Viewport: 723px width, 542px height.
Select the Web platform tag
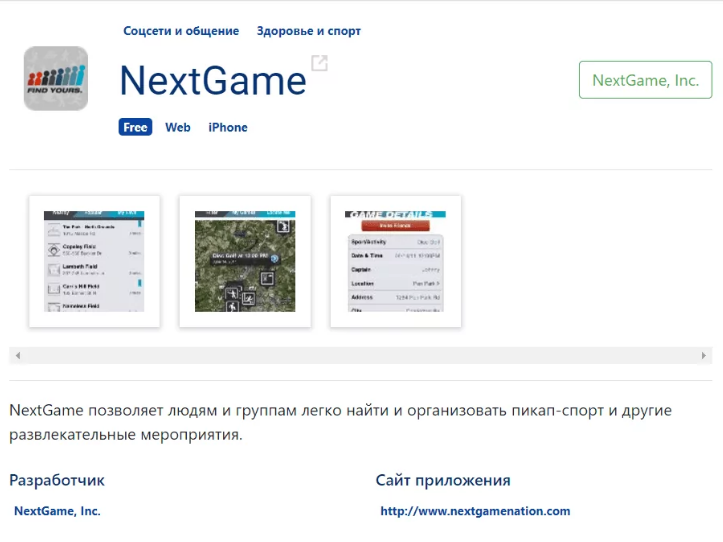click(178, 127)
